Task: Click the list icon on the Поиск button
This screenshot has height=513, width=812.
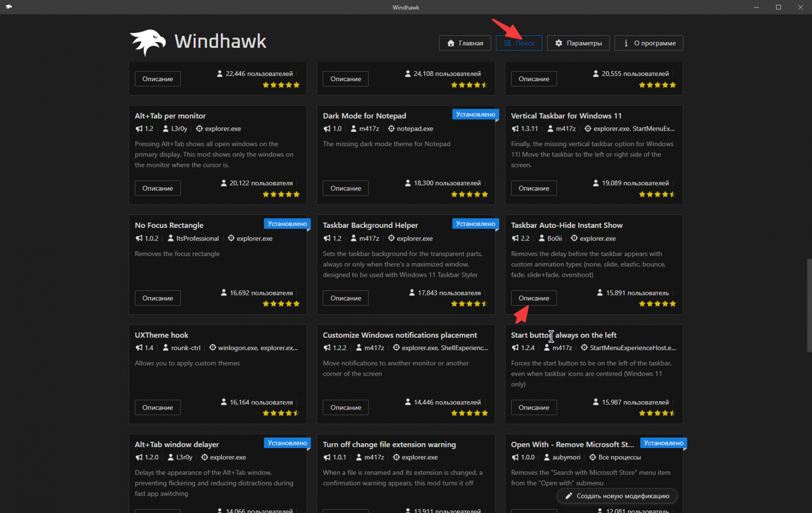Action: click(x=508, y=43)
